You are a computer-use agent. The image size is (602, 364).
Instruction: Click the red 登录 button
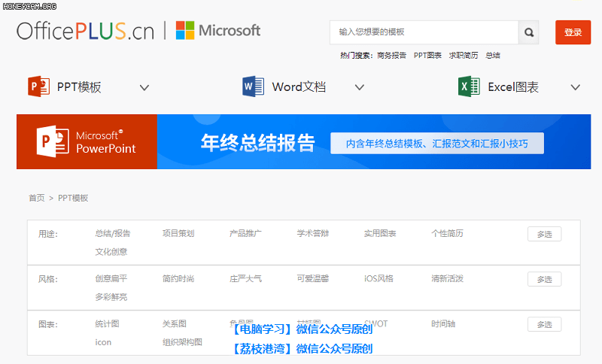[573, 32]
